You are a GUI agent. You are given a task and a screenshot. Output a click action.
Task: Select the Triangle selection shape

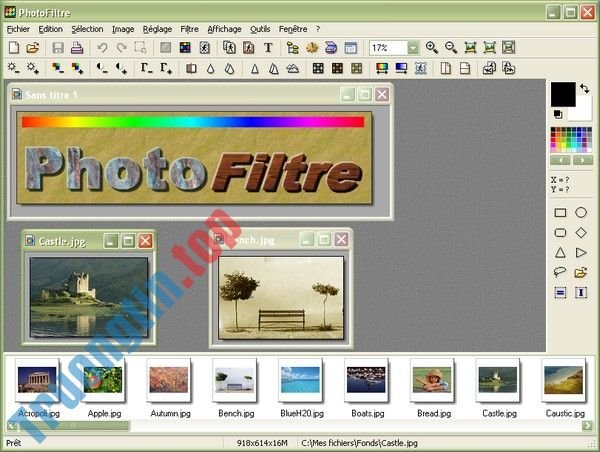pos(560,253)
